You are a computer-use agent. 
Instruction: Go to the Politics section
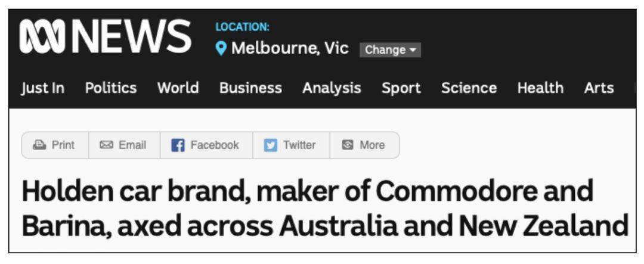click(x=111, y=88)
